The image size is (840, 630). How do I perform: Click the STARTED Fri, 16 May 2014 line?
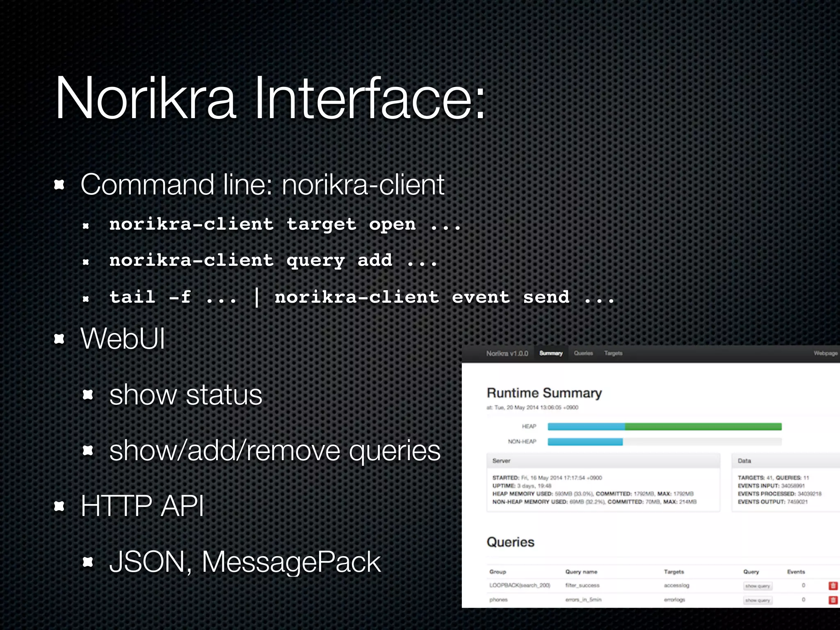pyautogui.click(x=547, y=478)
